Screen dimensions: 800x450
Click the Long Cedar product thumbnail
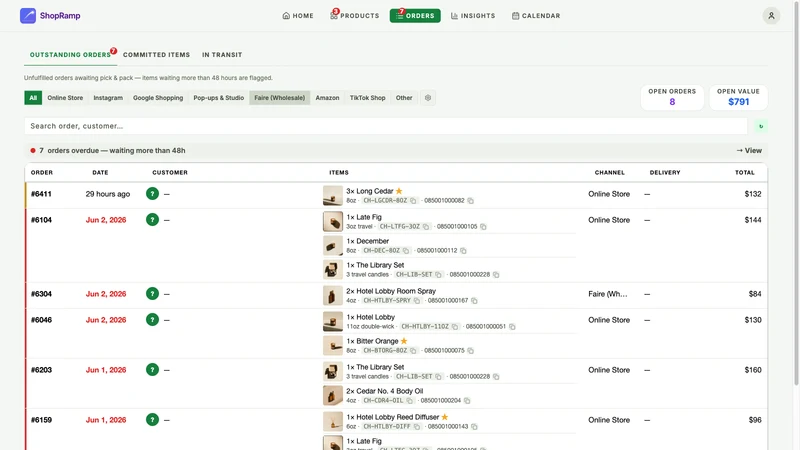333,195
